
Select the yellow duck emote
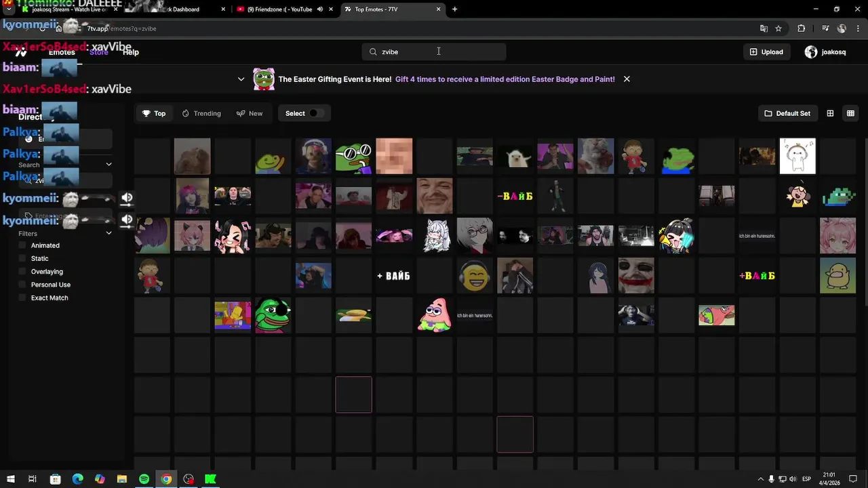tap(838, 276)
